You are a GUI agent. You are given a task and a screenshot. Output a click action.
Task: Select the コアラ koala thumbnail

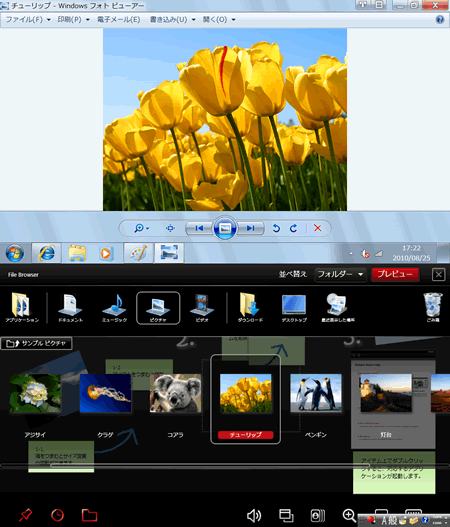coord(175,393)
